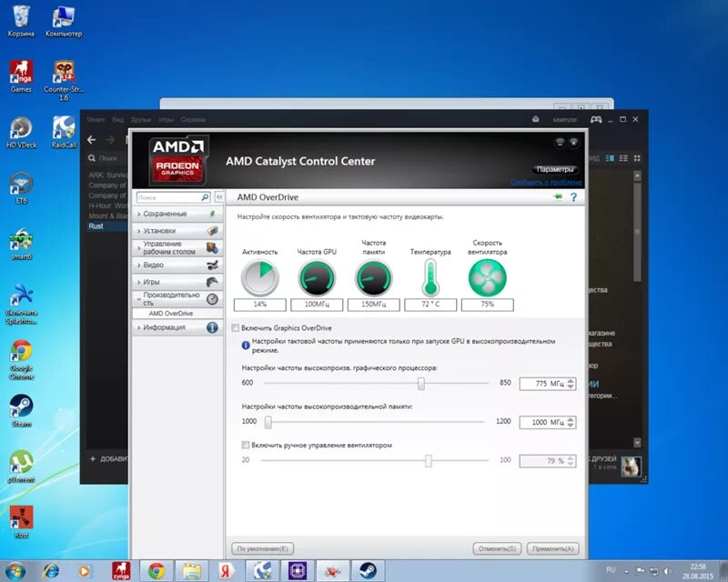Open the Параметры dropdown button

click(555, 169)
